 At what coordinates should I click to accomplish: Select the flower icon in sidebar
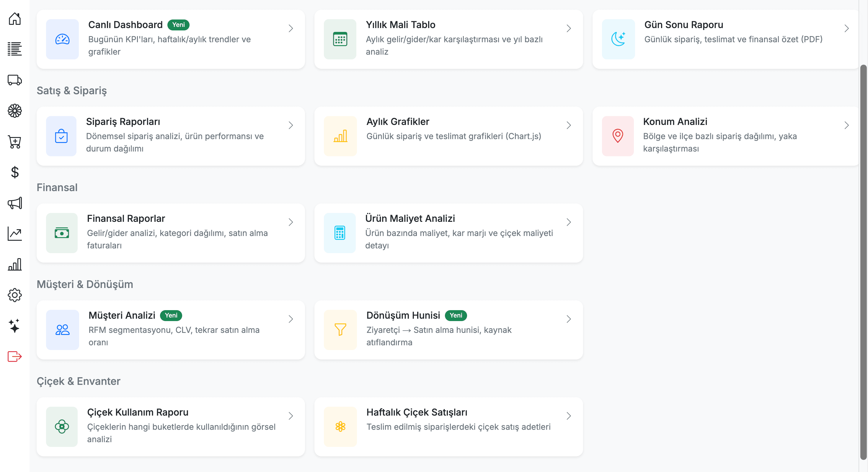point(14,110)
